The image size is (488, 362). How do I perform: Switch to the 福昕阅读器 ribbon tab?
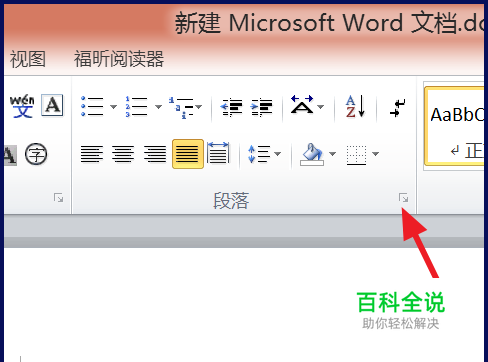pyautogui.click(x=119, y=59)
